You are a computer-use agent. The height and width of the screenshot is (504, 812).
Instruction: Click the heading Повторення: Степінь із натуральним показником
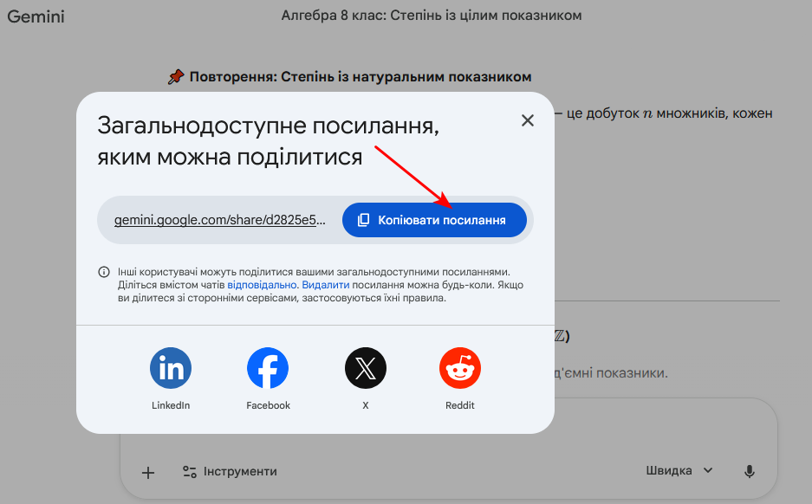click(360, 77)
